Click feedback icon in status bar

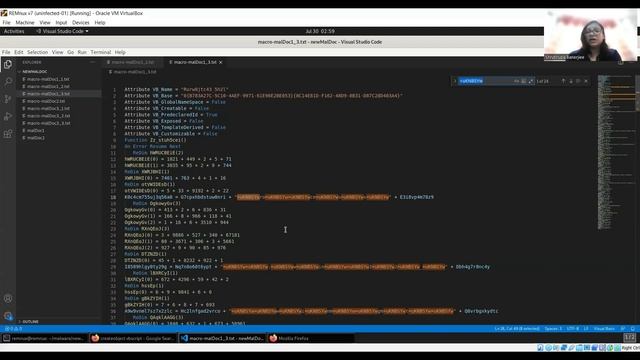click(623, 329)
